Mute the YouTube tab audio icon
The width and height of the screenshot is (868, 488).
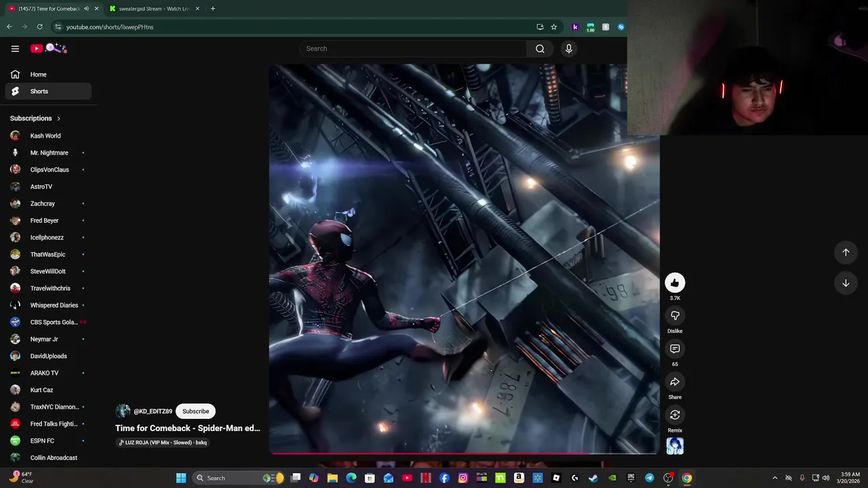(86, 9)
